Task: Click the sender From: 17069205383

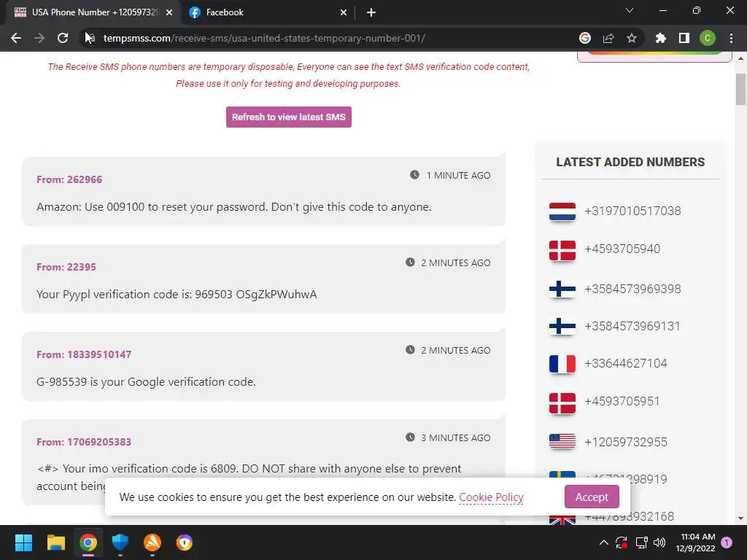Action: click(84, 442)
